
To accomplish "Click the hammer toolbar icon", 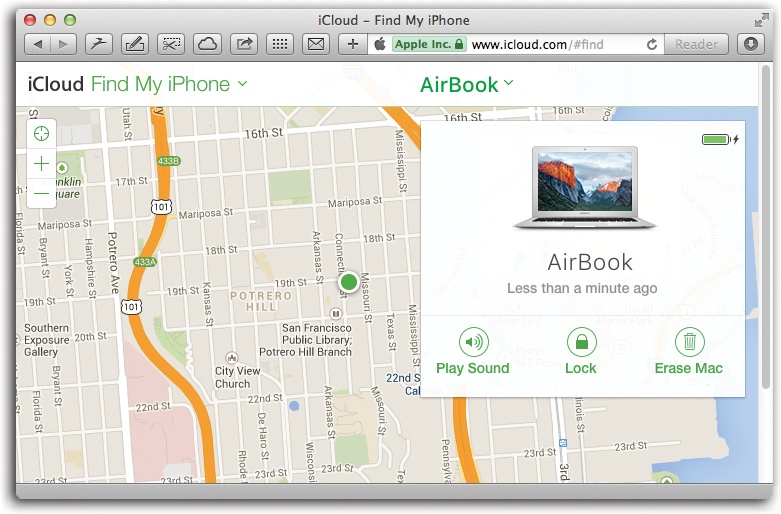I will click(x=99, y=44).
